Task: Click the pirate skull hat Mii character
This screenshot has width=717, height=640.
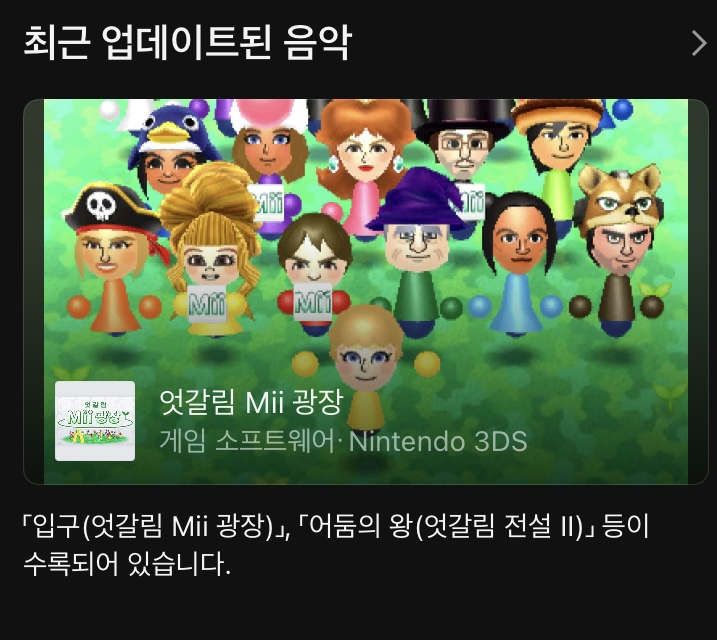Action: pos(113,258)
